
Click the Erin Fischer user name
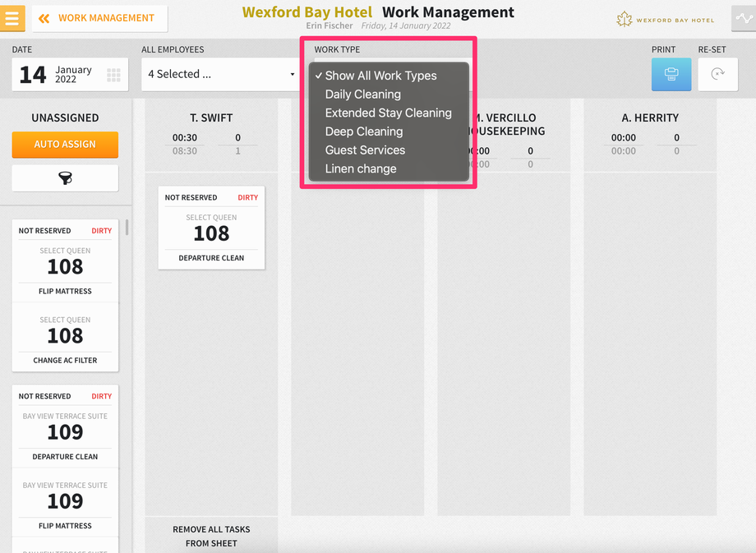click(330, 25)
